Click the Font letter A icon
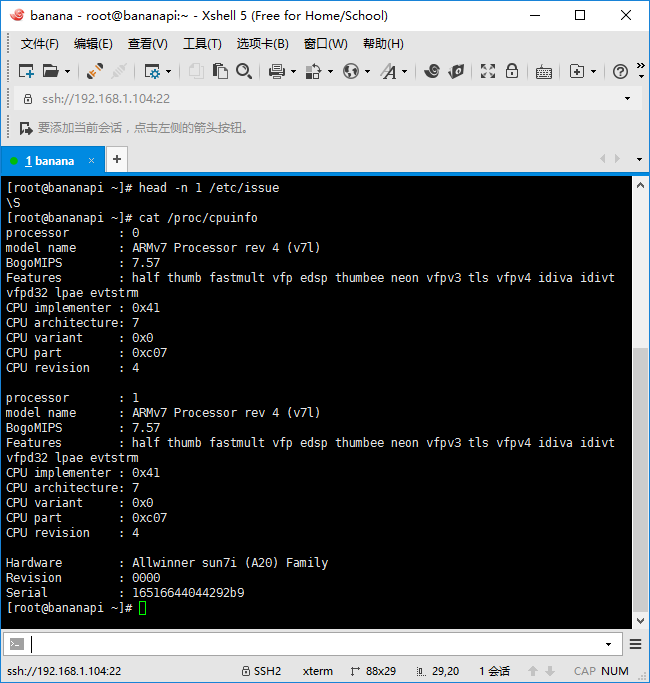Viewport: 650px width, 683px height. [389, 71]
